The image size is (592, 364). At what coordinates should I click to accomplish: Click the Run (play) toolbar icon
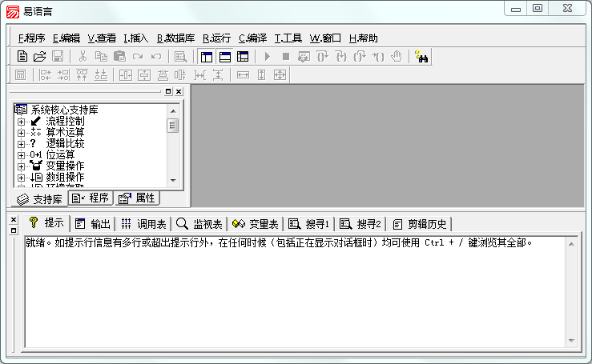tap(267, 57)
